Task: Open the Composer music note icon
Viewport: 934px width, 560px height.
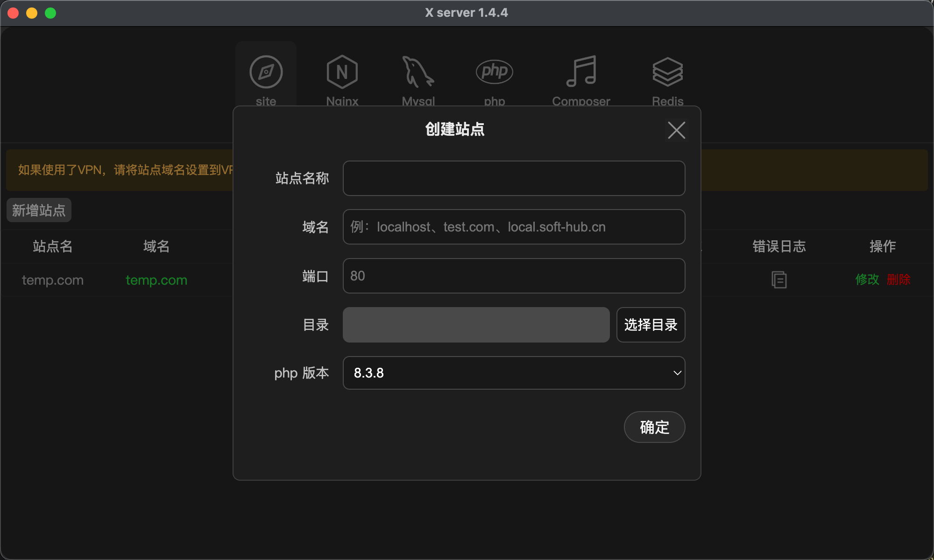Action: pos(581,71)
